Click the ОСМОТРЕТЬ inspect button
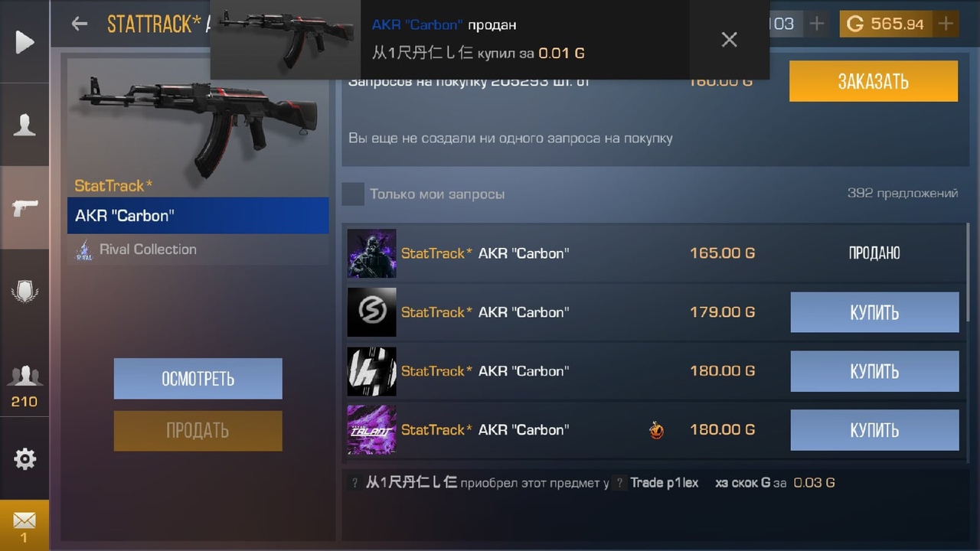Viewport: 980px width, 551px height. point(198,379)
